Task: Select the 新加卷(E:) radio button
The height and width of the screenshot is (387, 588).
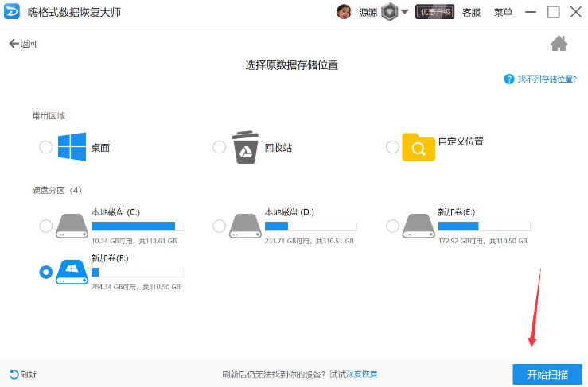Action: (x=392, y=226)
